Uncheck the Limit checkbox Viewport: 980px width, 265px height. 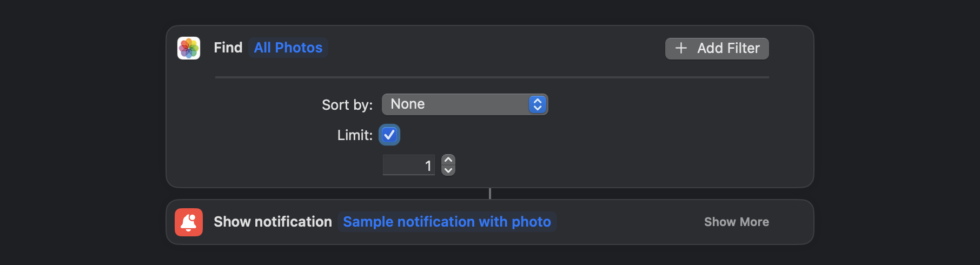pos(389,135)
